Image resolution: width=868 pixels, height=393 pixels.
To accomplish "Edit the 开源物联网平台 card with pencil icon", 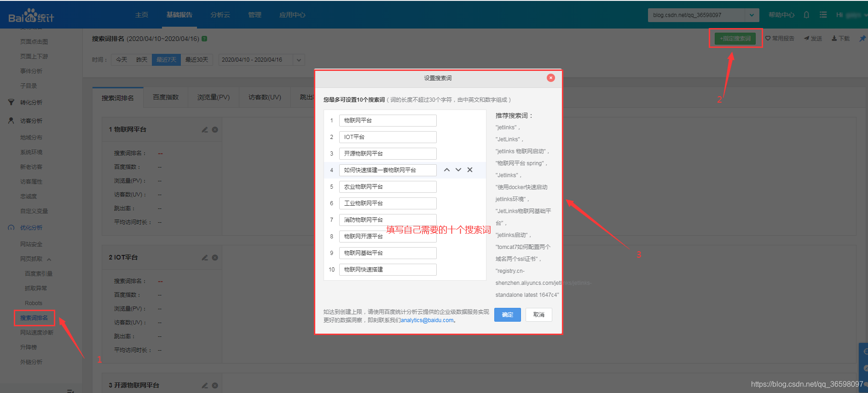I will 205,386.
